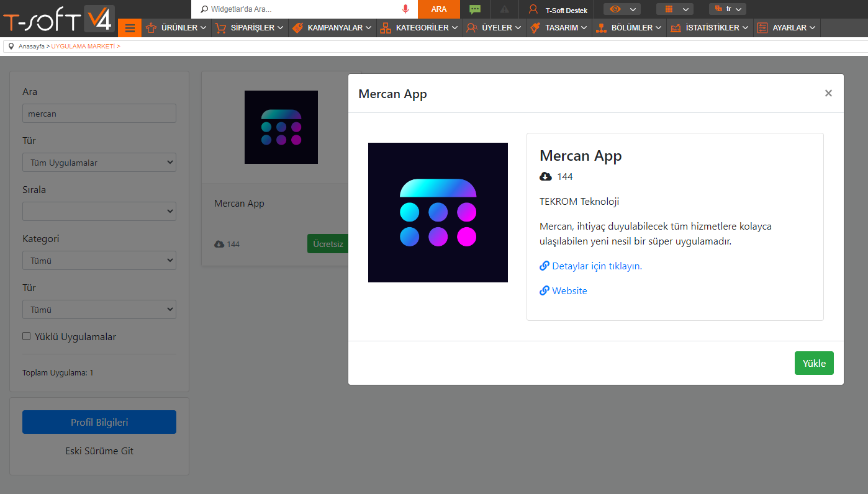Click the download cloud icon beside 144 in modal

tap(546, 177)
